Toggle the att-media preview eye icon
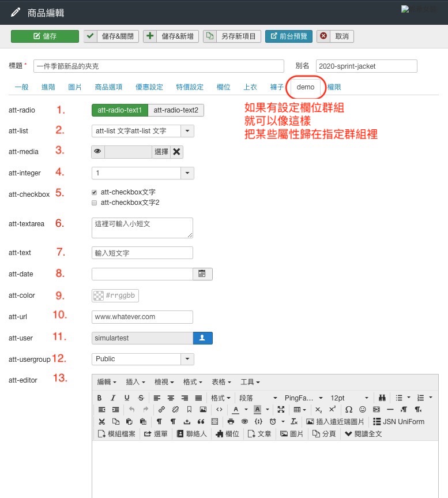 tap(98, 152)
